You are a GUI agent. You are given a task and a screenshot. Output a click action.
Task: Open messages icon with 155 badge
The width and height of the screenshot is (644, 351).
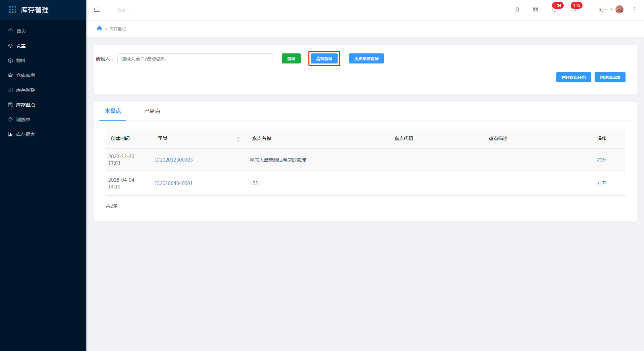click(x=573, y=9)
